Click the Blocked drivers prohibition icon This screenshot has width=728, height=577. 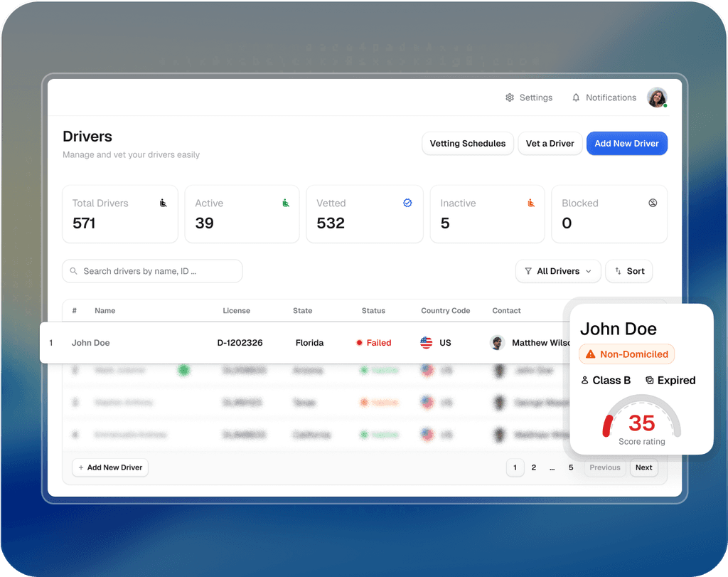(653, 203)
